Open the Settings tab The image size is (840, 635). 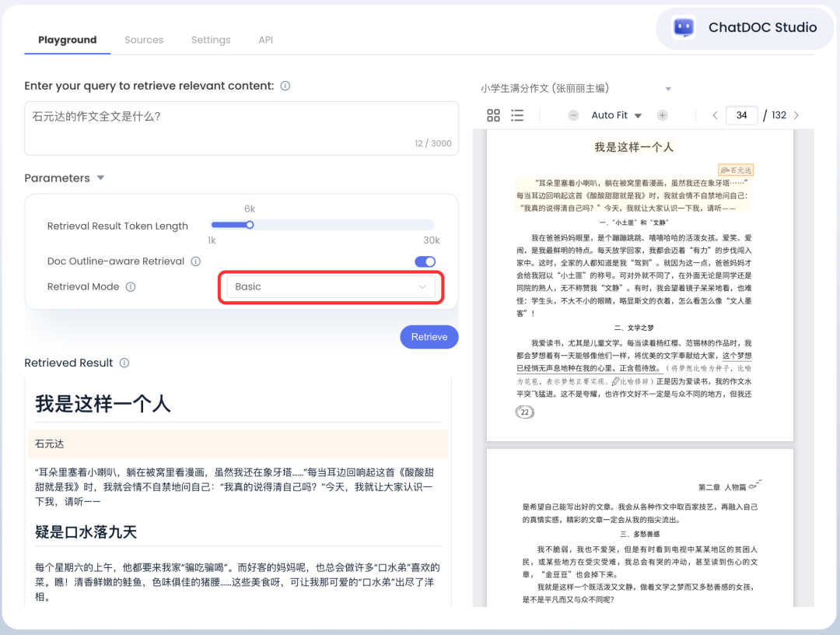[210, 40]
